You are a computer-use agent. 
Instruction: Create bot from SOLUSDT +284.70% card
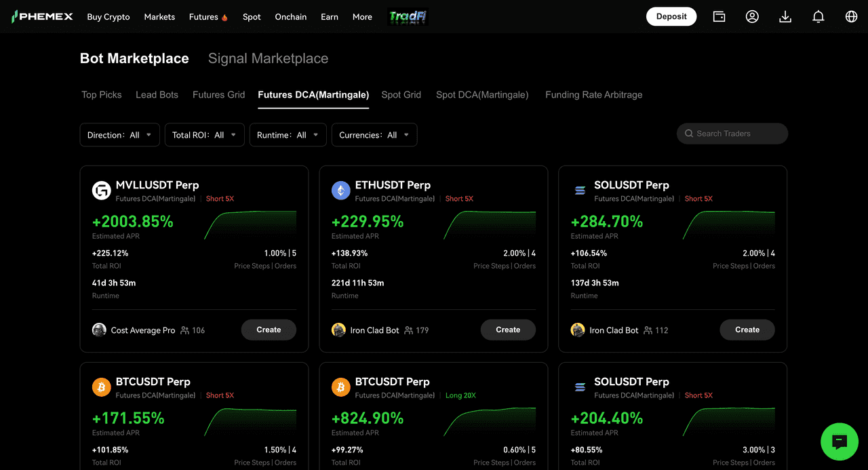(747, 330)
